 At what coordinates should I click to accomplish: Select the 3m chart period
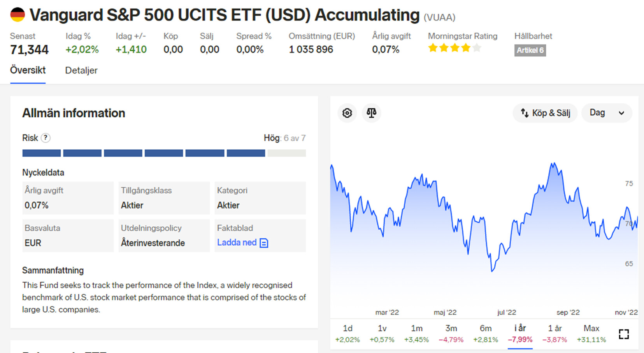click(451, 333)
